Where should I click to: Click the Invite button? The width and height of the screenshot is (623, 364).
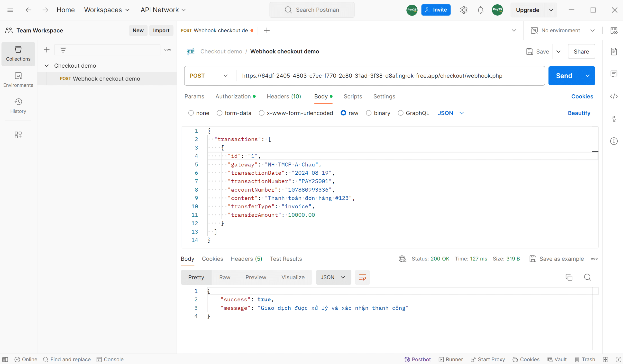436,10
